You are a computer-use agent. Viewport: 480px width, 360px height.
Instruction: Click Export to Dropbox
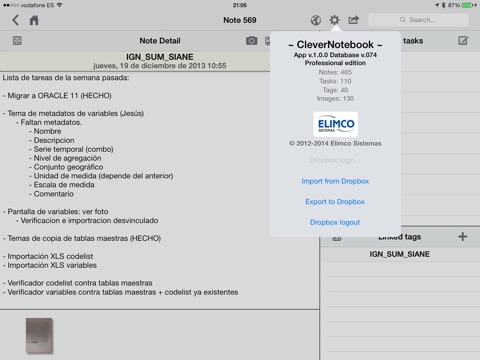(335, 202)
